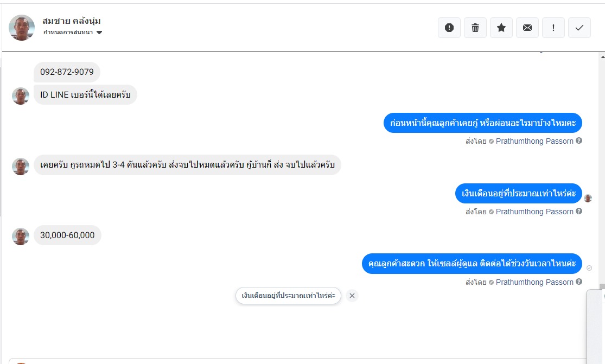Open สมชาย คลังนุ่ม profile from header name
The width and height of the screenshot is (605, 364).
72,21
